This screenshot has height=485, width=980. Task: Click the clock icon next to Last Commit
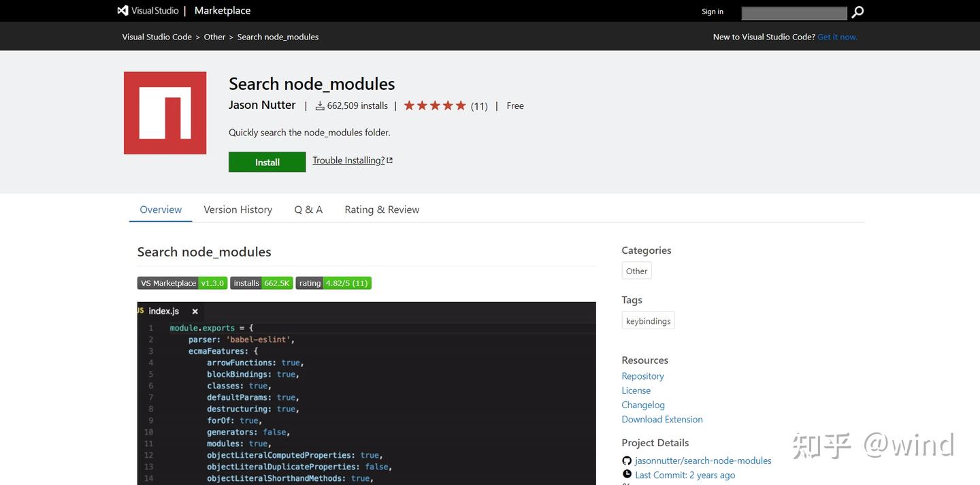pos(627,473)
